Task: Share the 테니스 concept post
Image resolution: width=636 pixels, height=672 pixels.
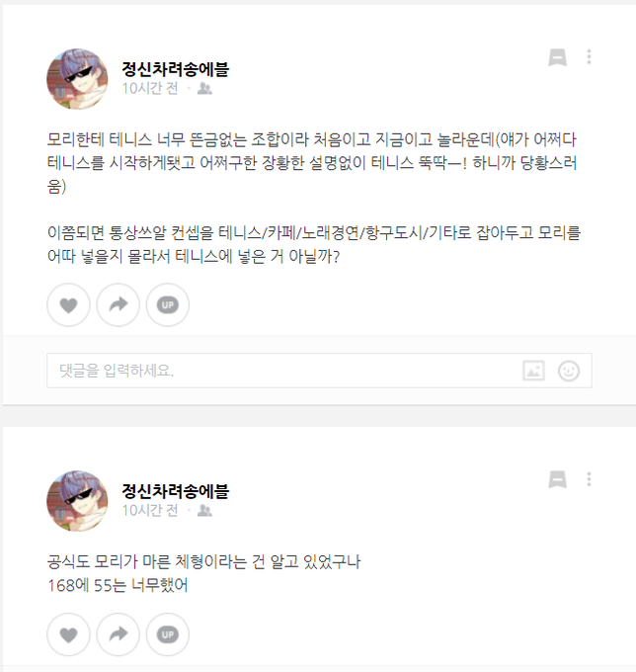Action: click(x=119, y=304)
